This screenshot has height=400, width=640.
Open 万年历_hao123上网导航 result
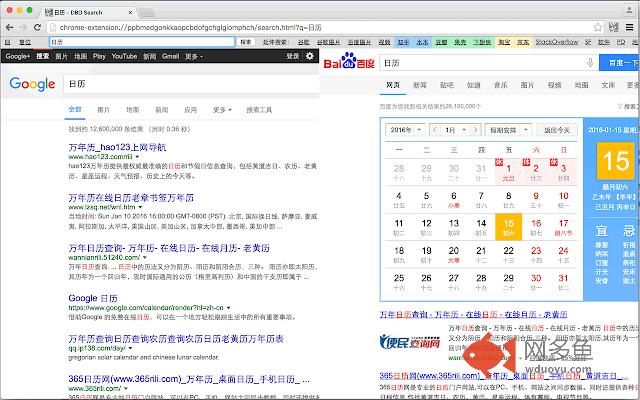(118, 147)
